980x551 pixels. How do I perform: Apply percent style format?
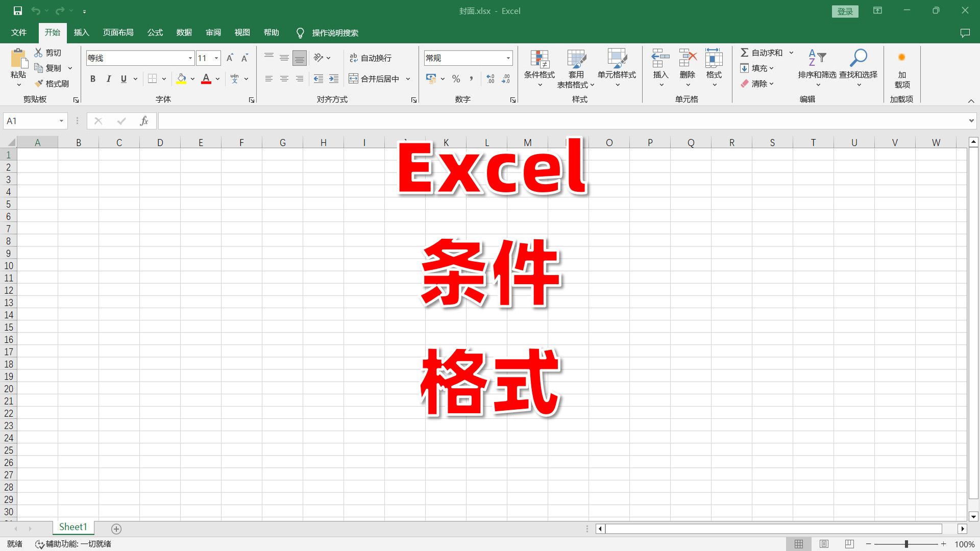pos(456,79)
